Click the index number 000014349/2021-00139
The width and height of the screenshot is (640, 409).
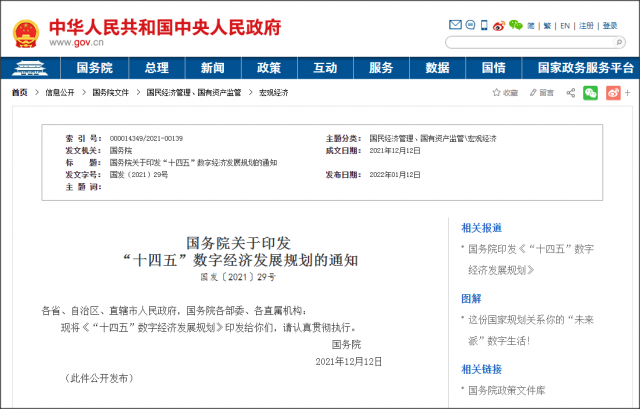coord(146,138)
